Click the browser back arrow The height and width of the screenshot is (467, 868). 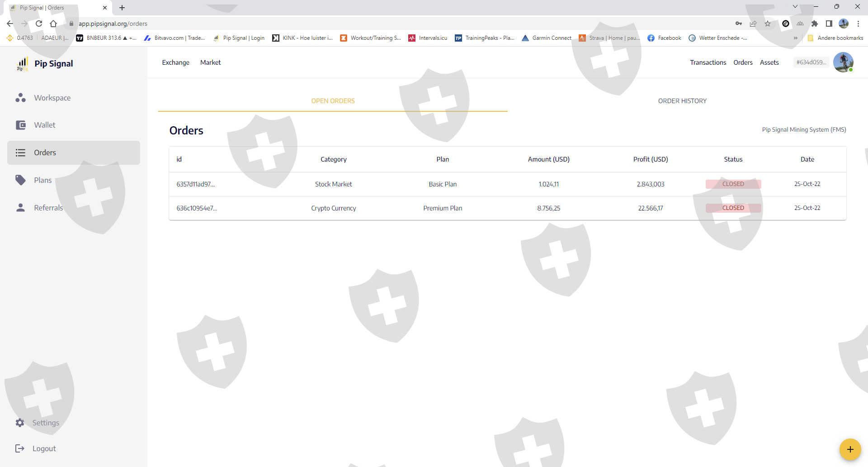click(10, 24)
